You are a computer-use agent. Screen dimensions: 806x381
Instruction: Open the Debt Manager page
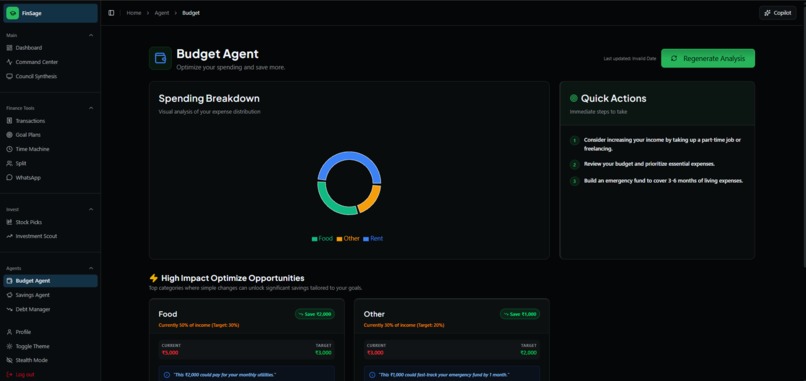click(50, 310)
